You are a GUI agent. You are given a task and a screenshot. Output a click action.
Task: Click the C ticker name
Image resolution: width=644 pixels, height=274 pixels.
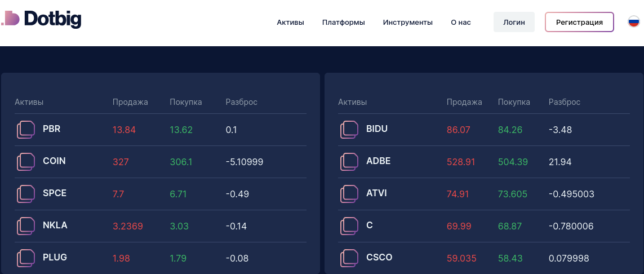[370, 226]
